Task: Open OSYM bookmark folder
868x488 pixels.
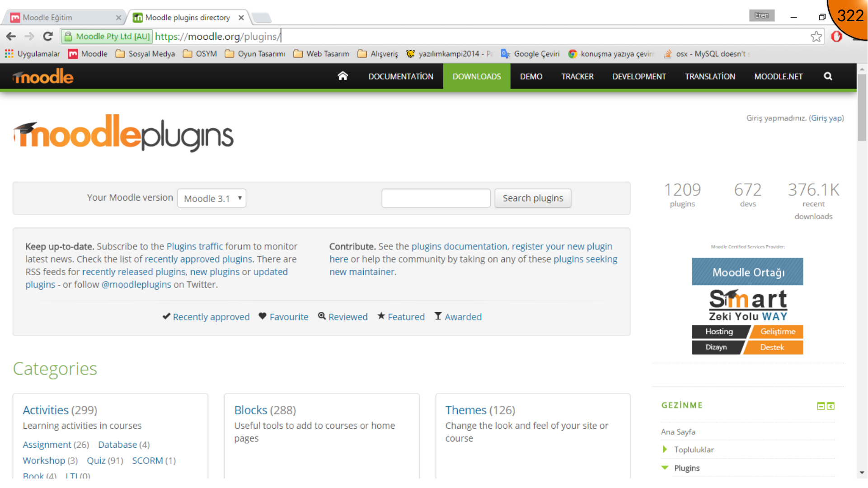Action: click(200, 54)
